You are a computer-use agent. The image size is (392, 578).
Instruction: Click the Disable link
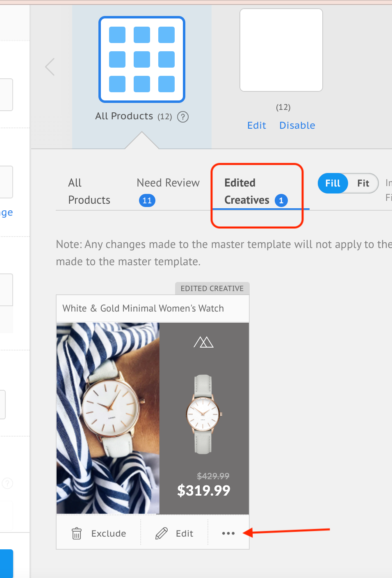[x=297, y=125]
